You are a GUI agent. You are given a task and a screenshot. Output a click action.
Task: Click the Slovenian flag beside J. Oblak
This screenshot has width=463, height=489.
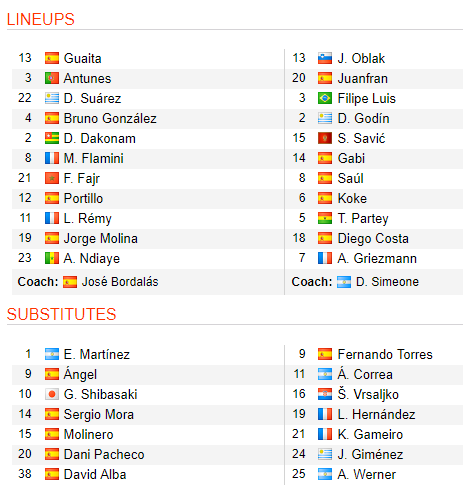[325, 58]
